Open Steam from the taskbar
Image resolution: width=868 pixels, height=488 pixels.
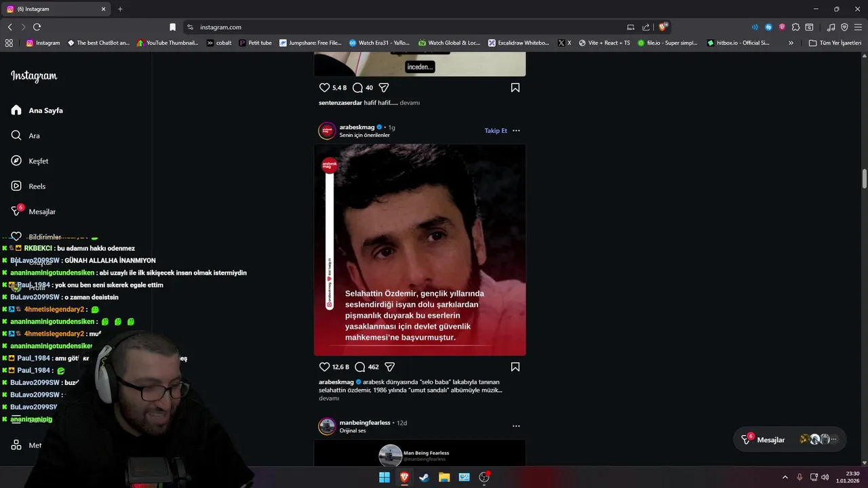pyautogui.click(x=424, y=477)
